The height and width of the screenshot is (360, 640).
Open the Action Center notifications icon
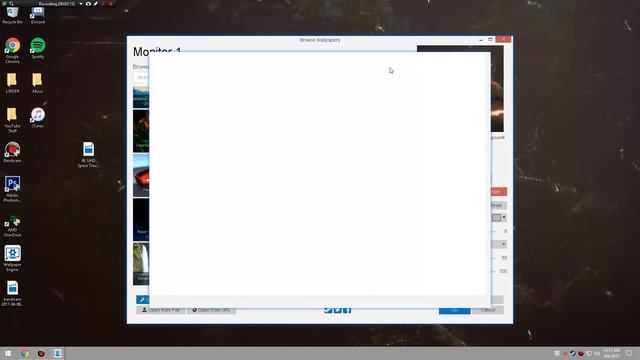pyautogui.click(x=629, y=353)
